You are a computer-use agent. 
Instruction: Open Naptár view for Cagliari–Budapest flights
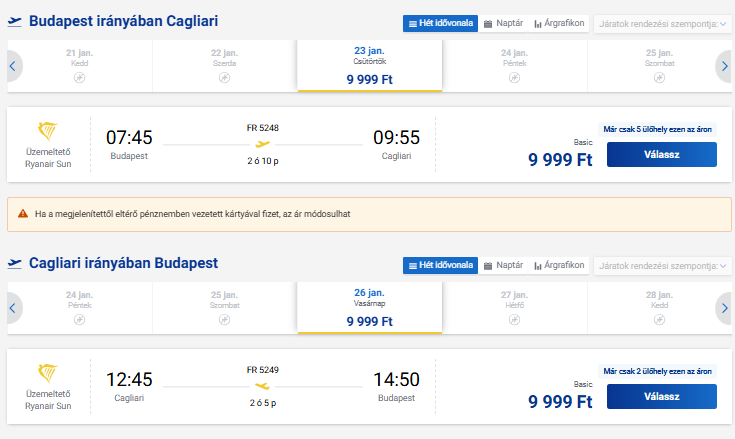coord(503,265)
